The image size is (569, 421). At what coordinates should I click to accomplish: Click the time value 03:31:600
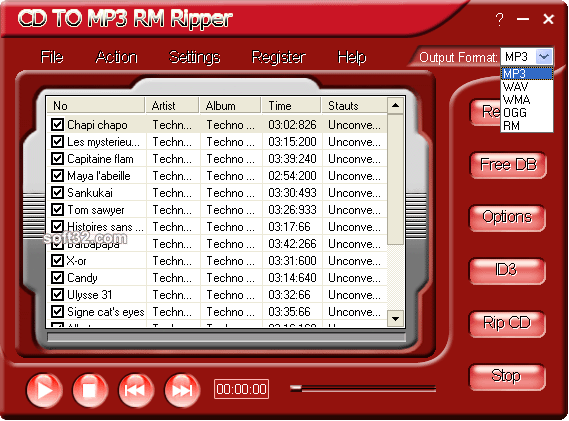click(292, 261)
